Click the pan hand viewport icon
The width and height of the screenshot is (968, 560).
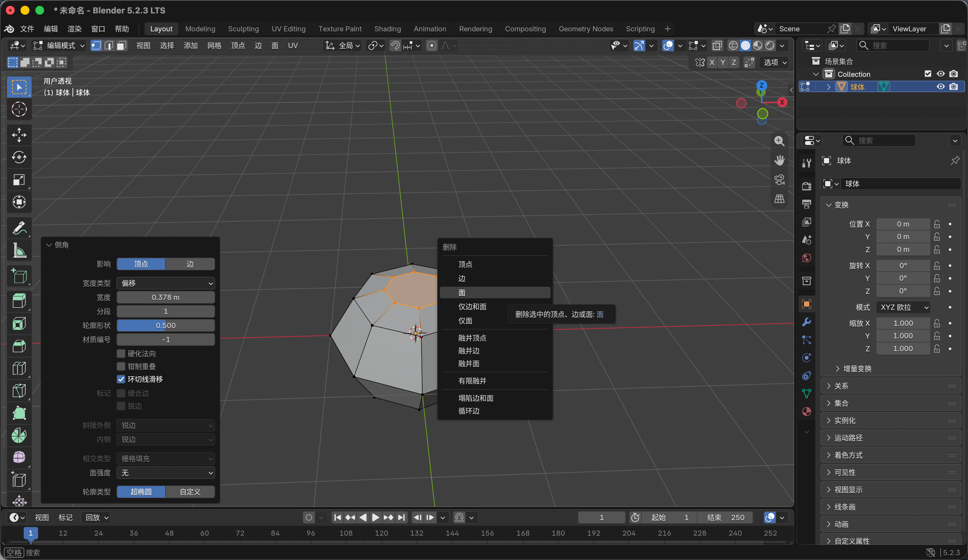click(x=779, y=160)
